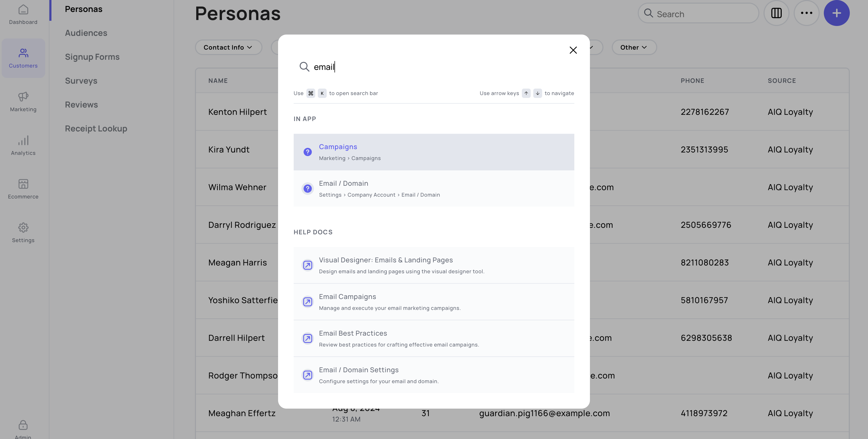The height and width of the screenshot is (439, 868).
Task: Click phone number 8211080283
Action: (705, 263)
